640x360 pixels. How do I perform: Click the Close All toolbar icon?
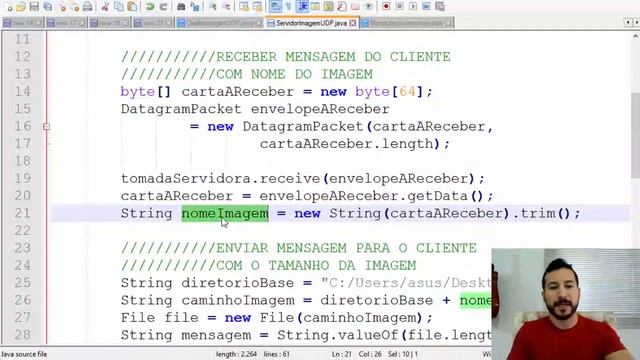[x=75, y=7]
